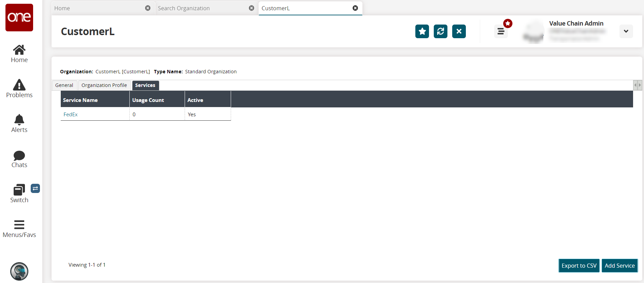Image resolution: width=644 pixels, height=283 pixels.
Task: Go to Home in the sidebar
Action: [19, 54]
